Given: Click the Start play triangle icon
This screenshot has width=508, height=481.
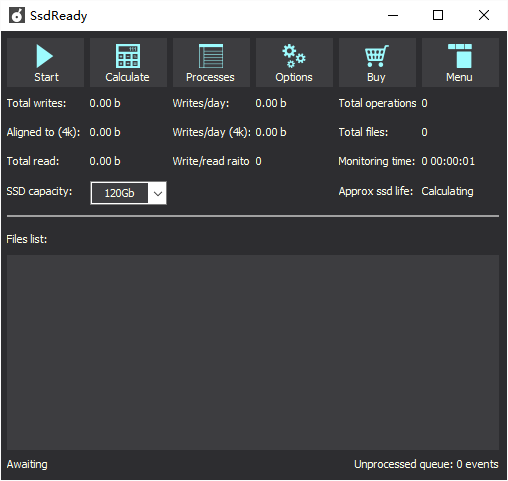Looking at the screenshot, I should [x=45, y=56].
